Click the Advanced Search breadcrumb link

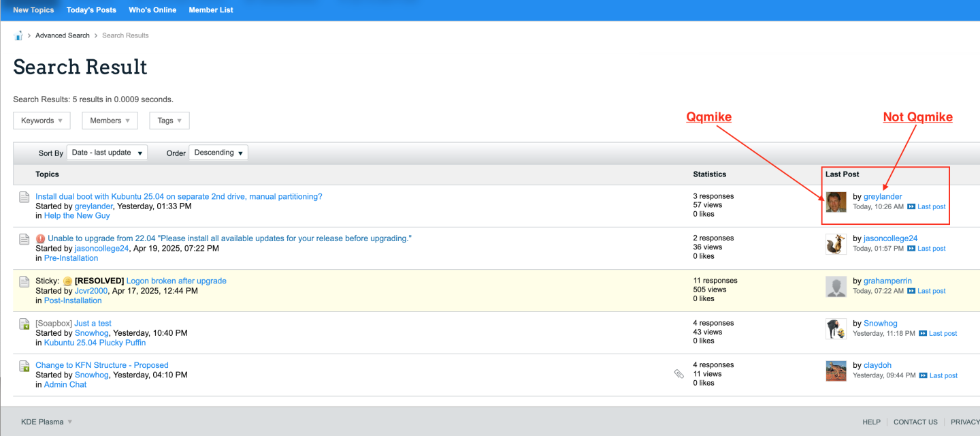(x=63, y=35)
